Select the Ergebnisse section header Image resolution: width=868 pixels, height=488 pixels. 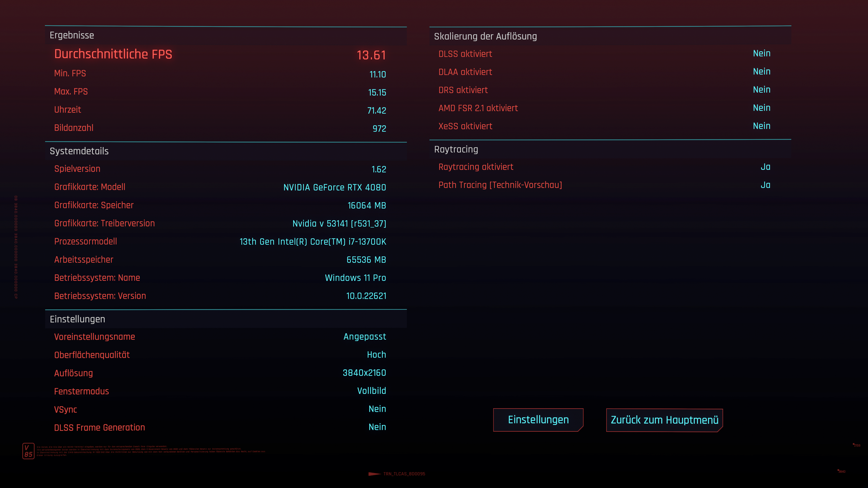72,35
